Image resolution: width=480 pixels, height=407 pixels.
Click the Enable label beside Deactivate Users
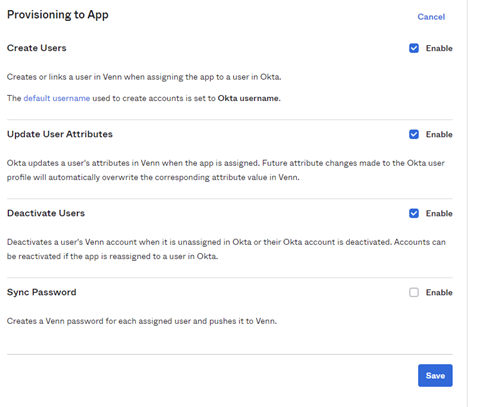click(439, 213)
